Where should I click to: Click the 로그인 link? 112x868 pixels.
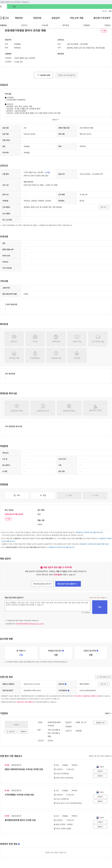tap(105, 11)
